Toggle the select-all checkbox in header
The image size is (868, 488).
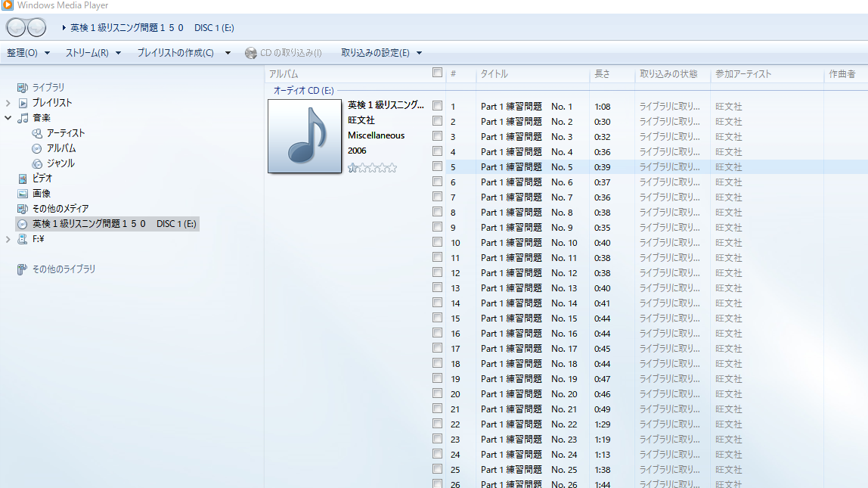(x=437, y=73)
